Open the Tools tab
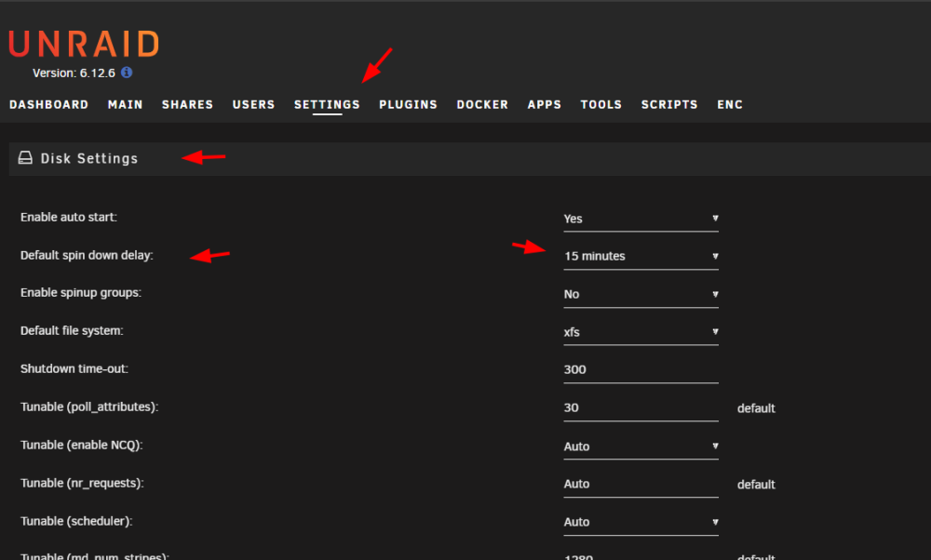This screenshot has height=560, width=931. pos(600,104)
